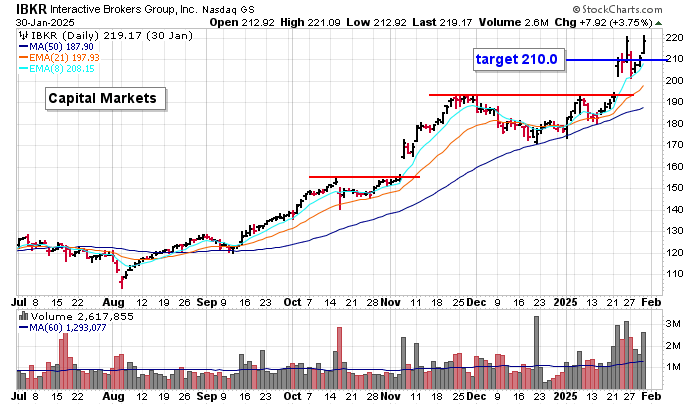Click the Last 219.17 value
This screenshot has height=405, width=700.
[442, 22]
